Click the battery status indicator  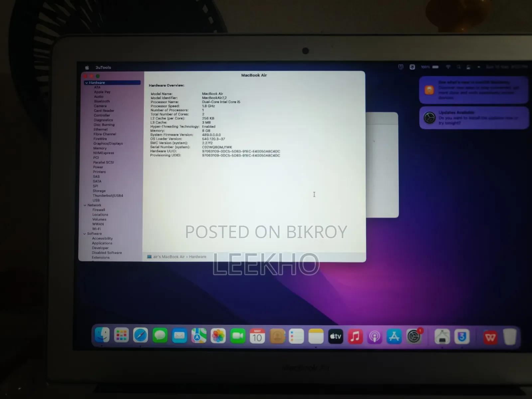430,67
